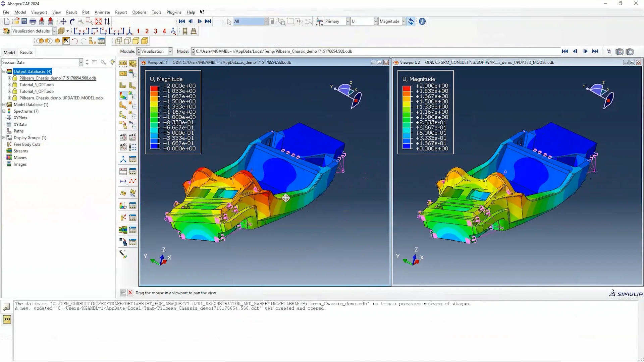Viewport: 644px width, 362px height.
Task: Jump to last frame in top toolbar
Action: [x=208, y=21]
